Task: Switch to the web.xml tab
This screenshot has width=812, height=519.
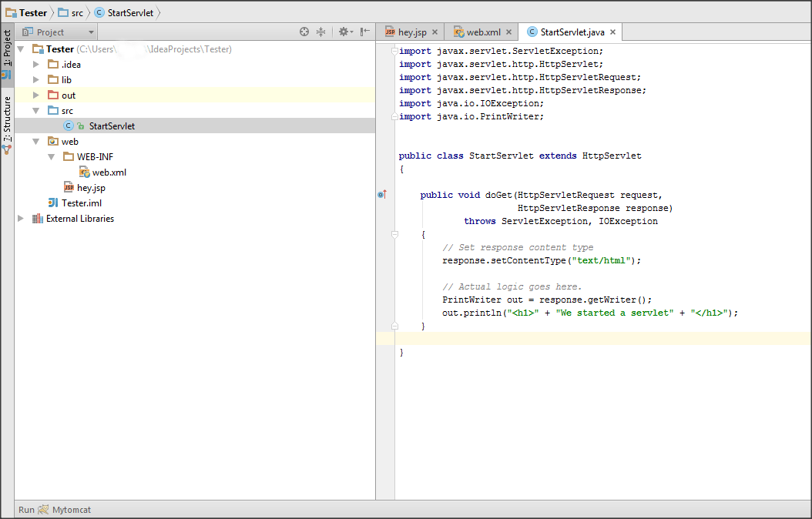Action: click(x=483, y=32)
